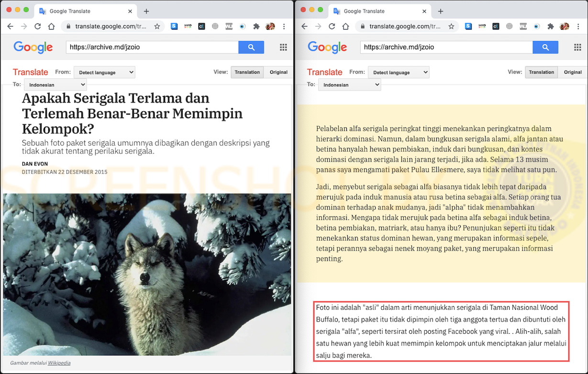Screen dimensions: 588x374
Task: Open Google apps grid in right window
Action: (x=577, y=47)
